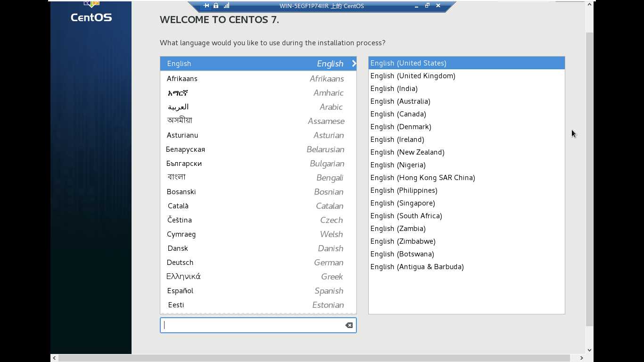Select Čeština language
This screenshot has width=644, height=362.
click(258, 220)
